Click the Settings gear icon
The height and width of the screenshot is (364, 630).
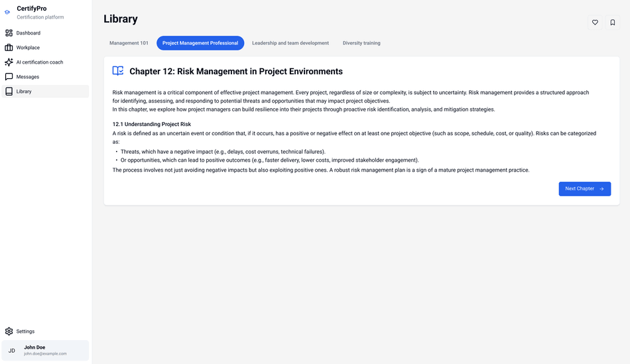(x=9, y=332)
